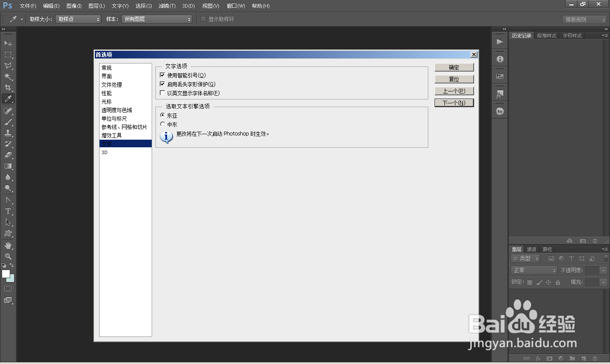
Task: Select the Polygonal Lasso tool
Action: click(8, 66)
